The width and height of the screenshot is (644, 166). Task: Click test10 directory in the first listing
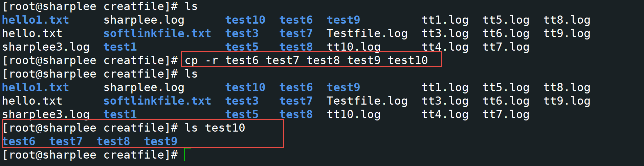(x=245, y=20)
